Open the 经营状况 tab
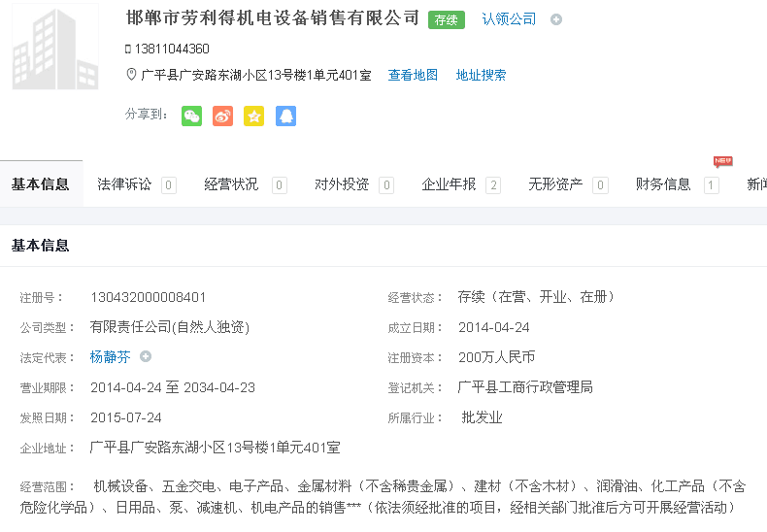767x532 pixels. tap(231, 184)
